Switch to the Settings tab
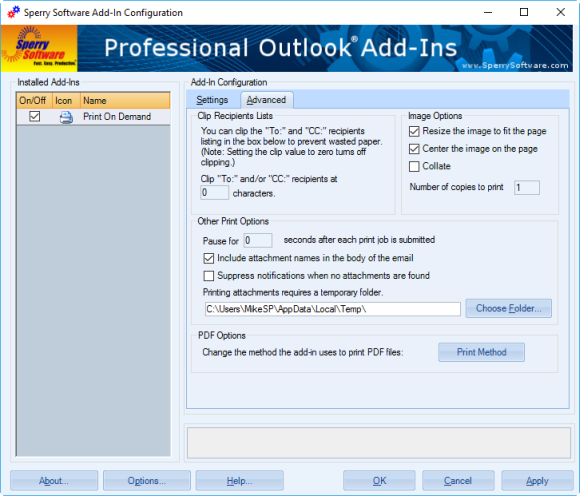The width and height of the screenshot is (580, 496). [212, 100]
